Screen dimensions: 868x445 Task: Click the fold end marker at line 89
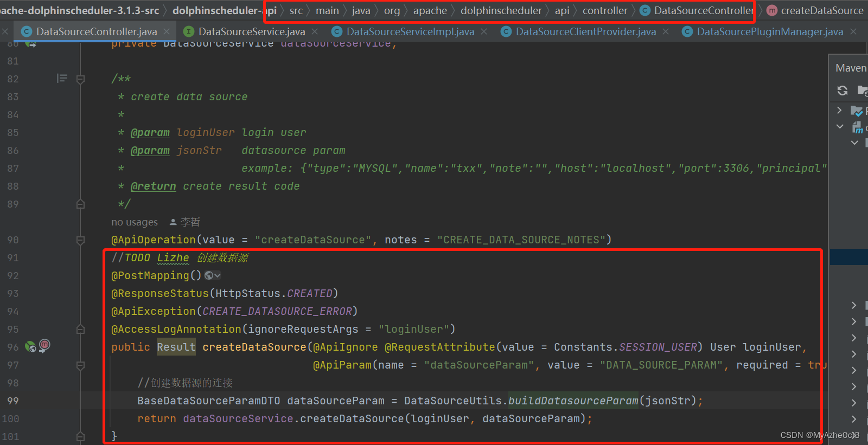tap(80, 204)
